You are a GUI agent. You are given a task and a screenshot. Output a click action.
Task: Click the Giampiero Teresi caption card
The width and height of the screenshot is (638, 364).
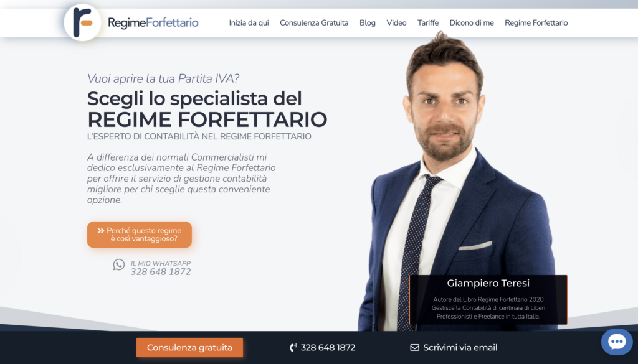pos(488,299)
